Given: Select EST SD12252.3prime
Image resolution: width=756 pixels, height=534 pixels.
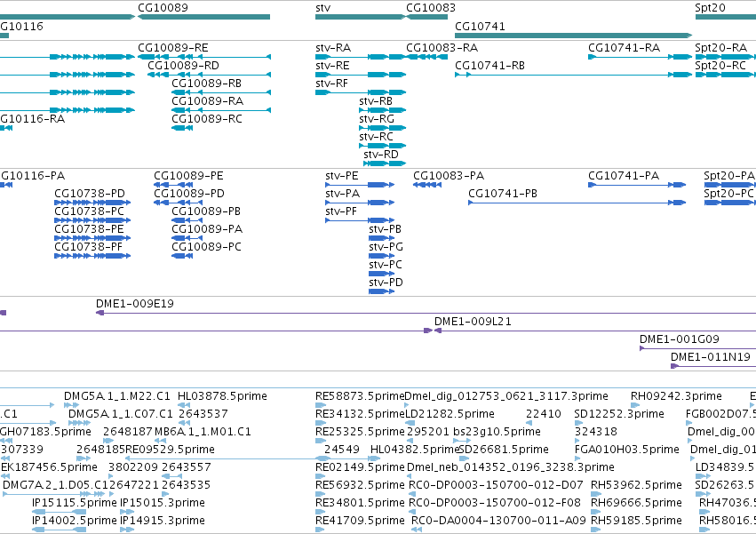Looking at the screenshot, I should [578, 423].
